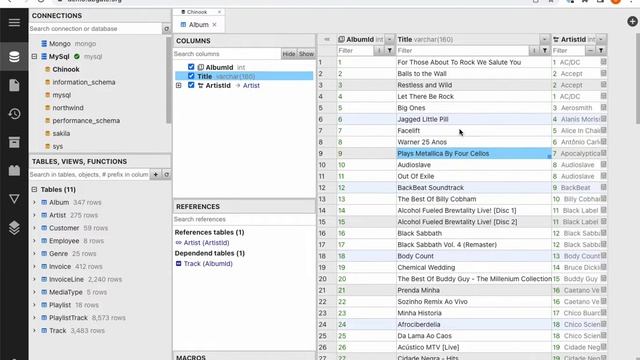Close the Album tab

pos(214,24)
